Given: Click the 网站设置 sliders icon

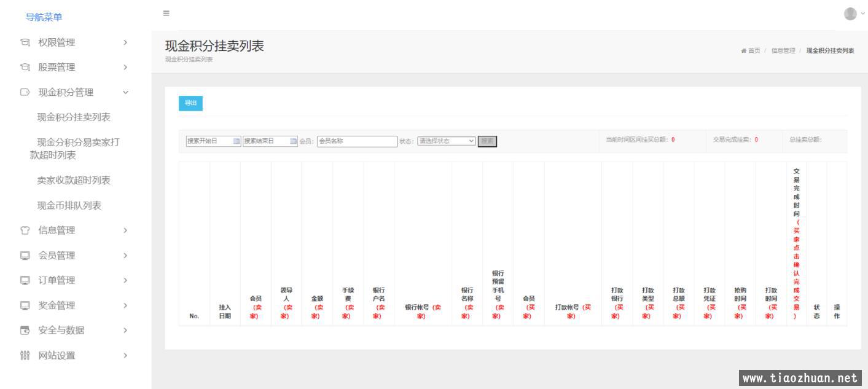Looking at the screenshot, I should [x=25, y=355].
